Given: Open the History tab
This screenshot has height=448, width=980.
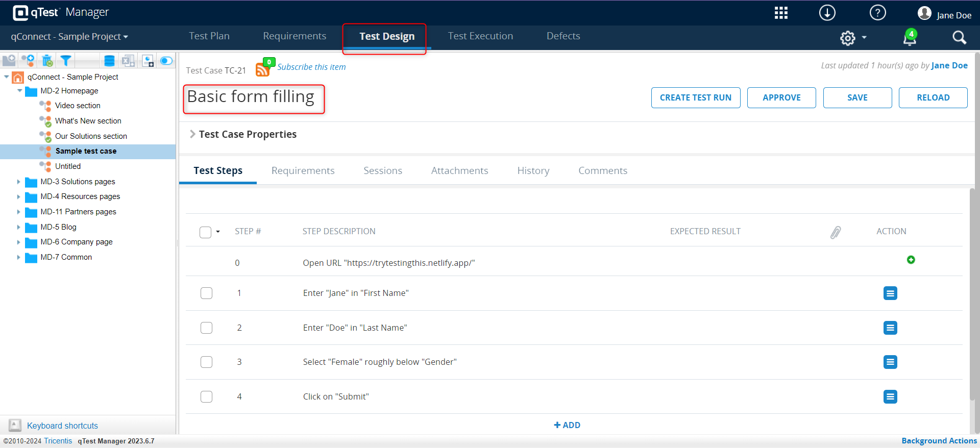Looking at the screenshot, I should (x=533, y=171).
